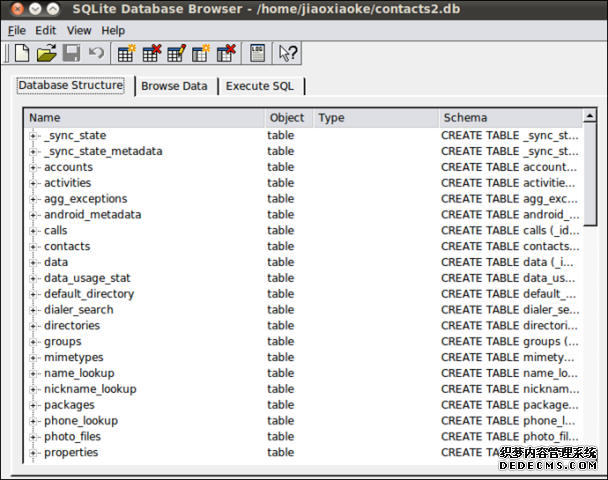This screenshot has width=608, height=480.
Task: Click the Create Table toolbar icon
Action: tap(127, 53)
